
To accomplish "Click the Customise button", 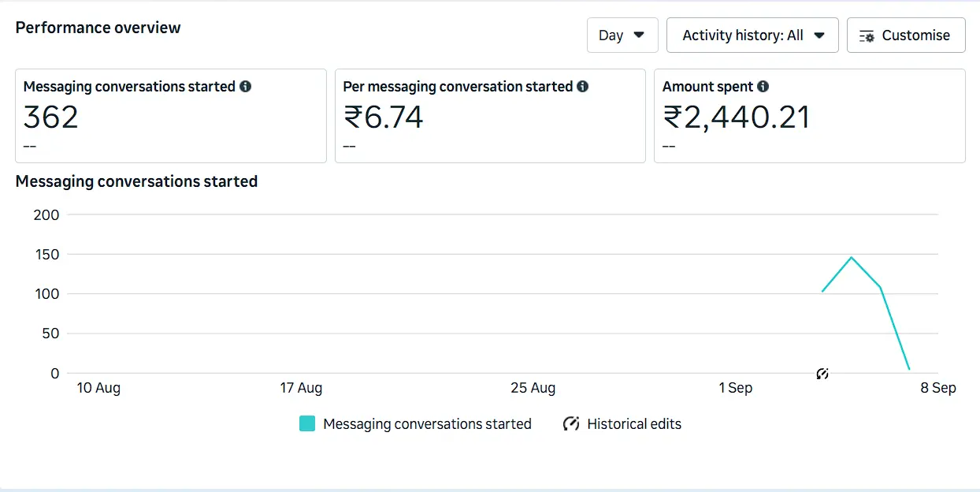I will click(906, 35).
